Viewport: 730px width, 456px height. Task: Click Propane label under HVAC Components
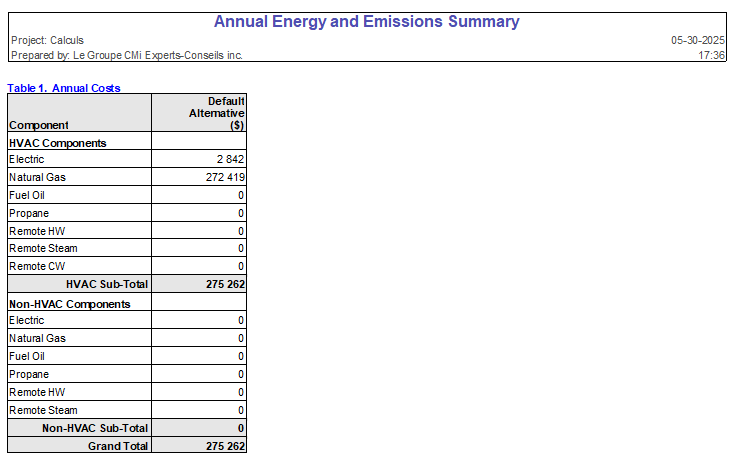click(x=28, y=213)
